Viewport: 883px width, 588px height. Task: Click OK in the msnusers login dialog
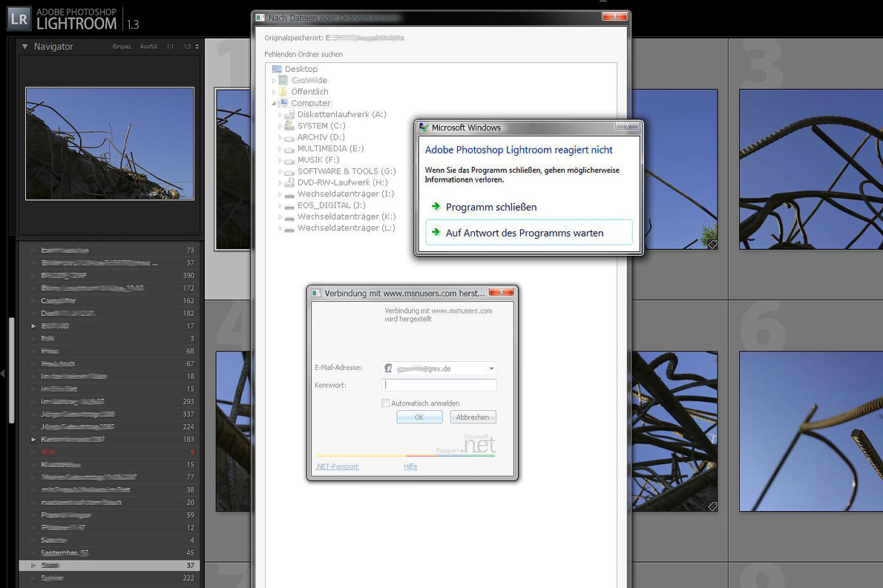tap(419, 417)
